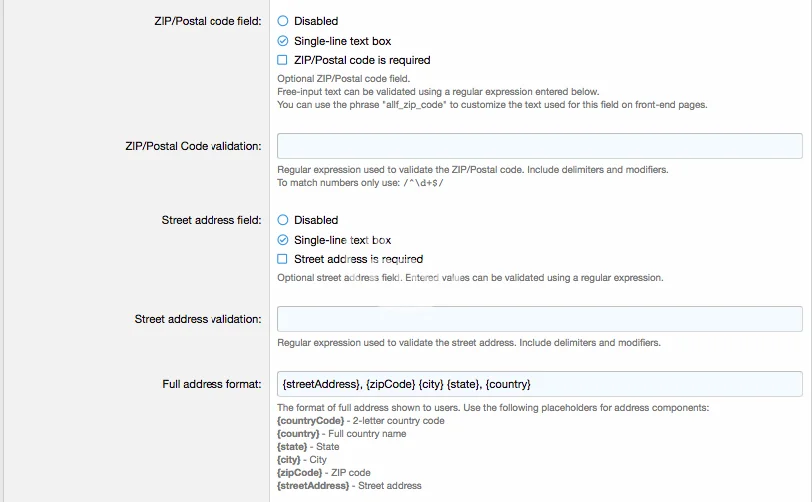812x502 pixels.
Task: Choose Single-line text box for Street address
Action: point(283,240)
